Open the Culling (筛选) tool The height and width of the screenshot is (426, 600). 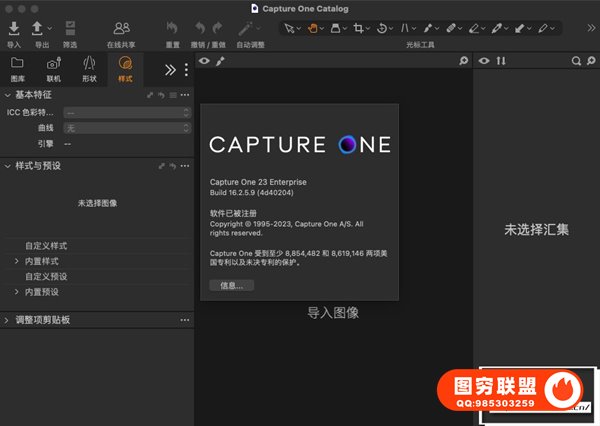(69, 28)
